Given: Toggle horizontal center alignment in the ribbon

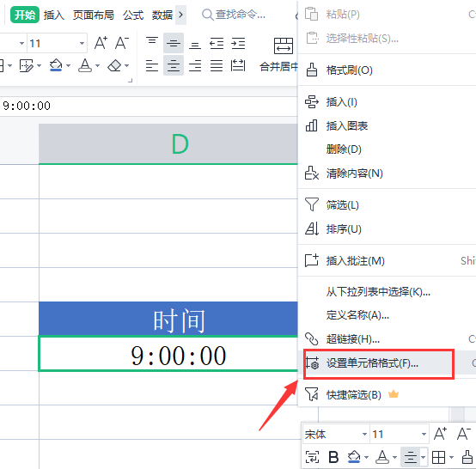Looking at the screenshot, I should point(174,65).
